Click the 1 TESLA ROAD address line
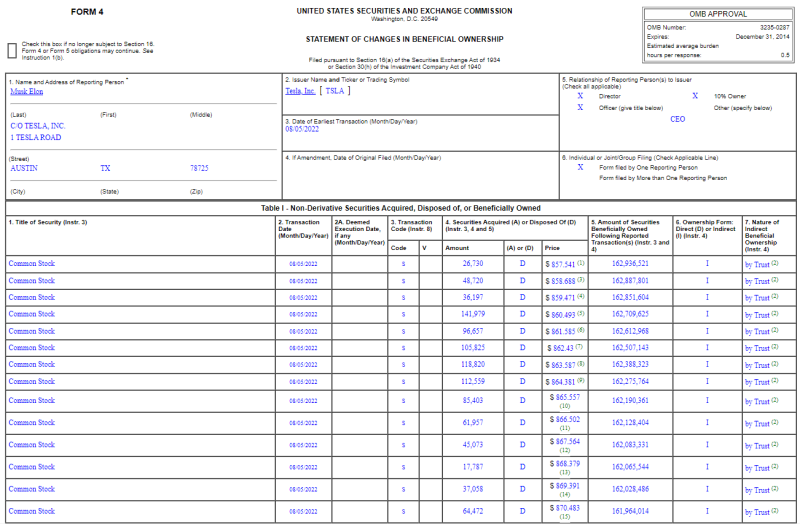The width and height of the screenshot is (800, 524). [36, 137]
